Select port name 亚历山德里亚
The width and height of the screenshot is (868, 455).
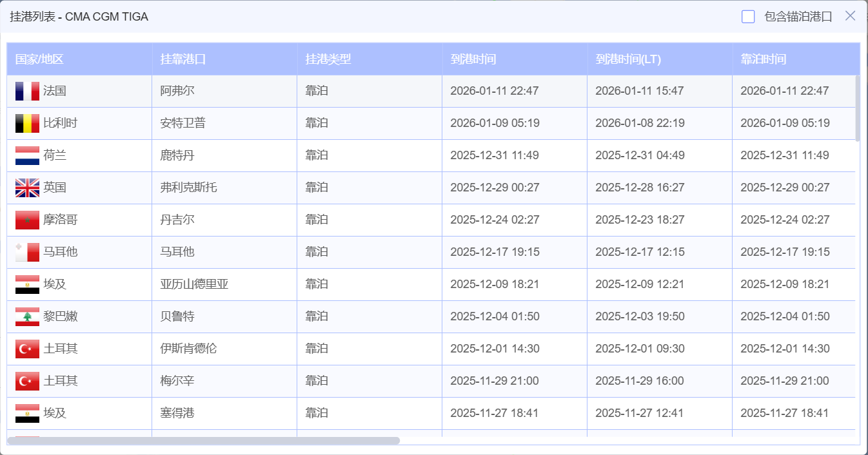[x=194, y=284]
